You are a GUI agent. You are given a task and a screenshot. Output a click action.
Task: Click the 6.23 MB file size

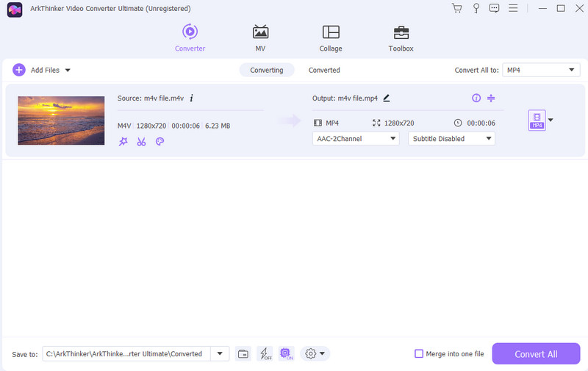[x=218, y=126]
